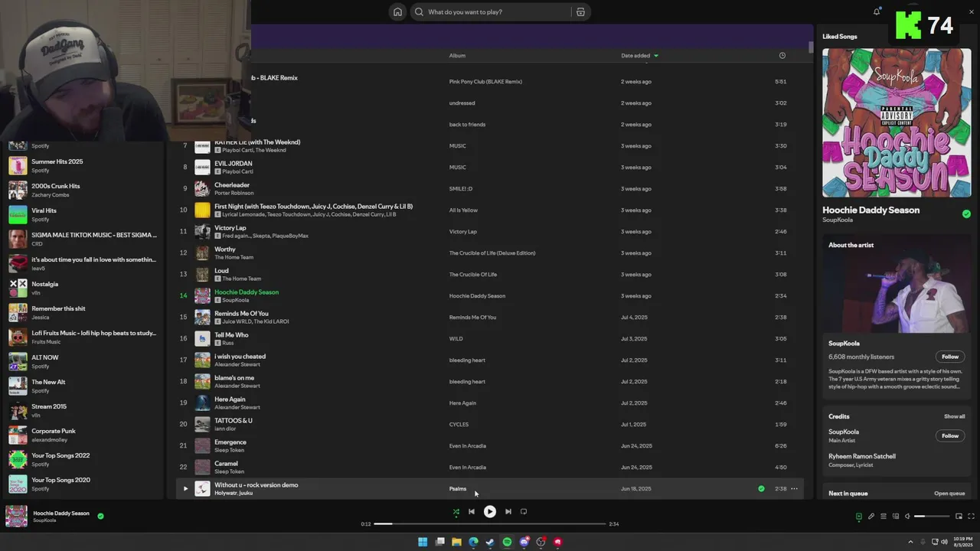Open the Stream 2015 playlist
The width and height of the screenshot is (980, 551).
[83, 410]
